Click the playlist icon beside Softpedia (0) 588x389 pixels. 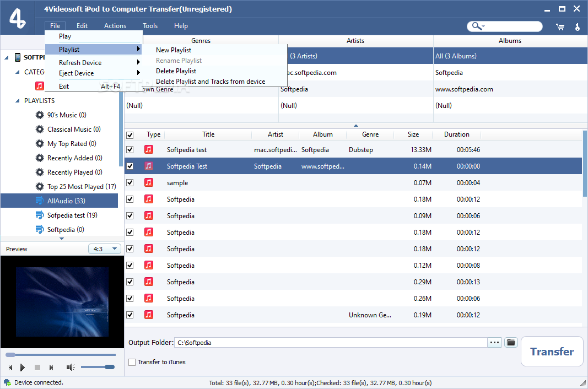click(x=40, y=229)
